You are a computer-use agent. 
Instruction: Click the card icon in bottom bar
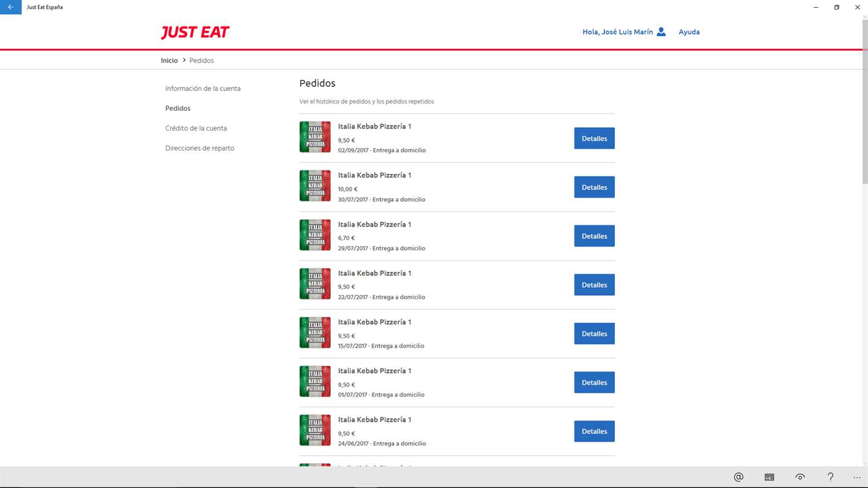[x=769, y=477]
